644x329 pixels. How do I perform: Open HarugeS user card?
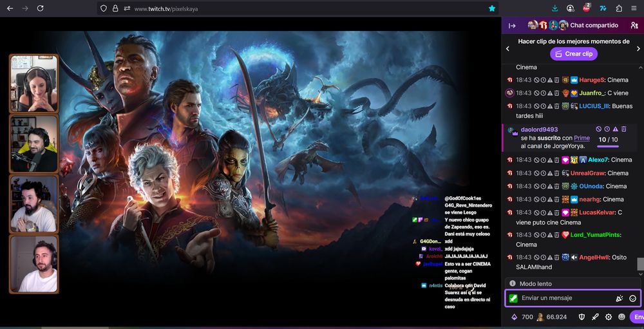pyautogui.click(x=592, y=80)
